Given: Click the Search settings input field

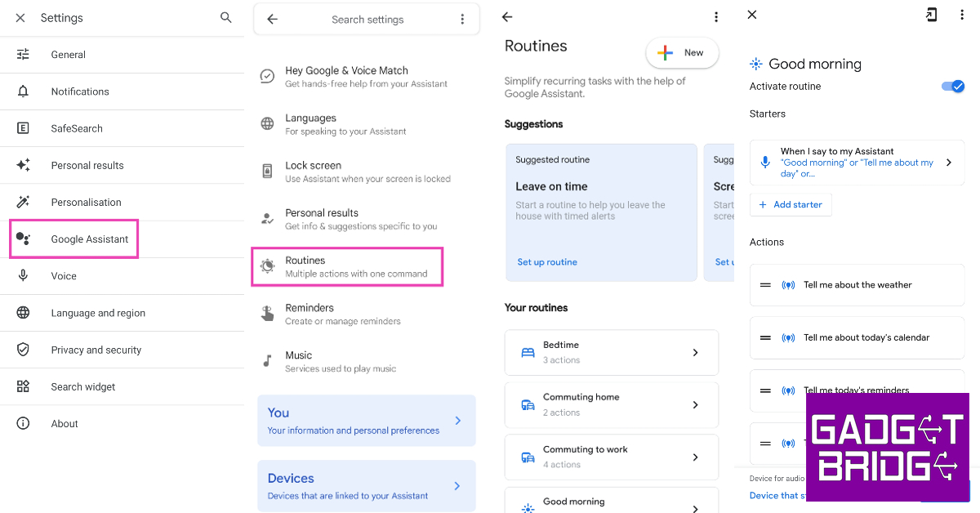Looking at the screenshot, I should pos(367,20).
